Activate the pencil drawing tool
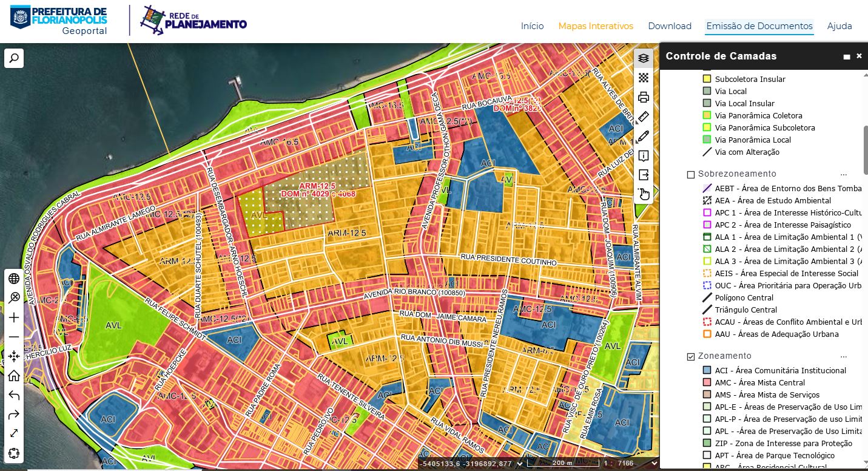Screen dimensions: 868x471 pyautogui.click(x=644, y=136)
